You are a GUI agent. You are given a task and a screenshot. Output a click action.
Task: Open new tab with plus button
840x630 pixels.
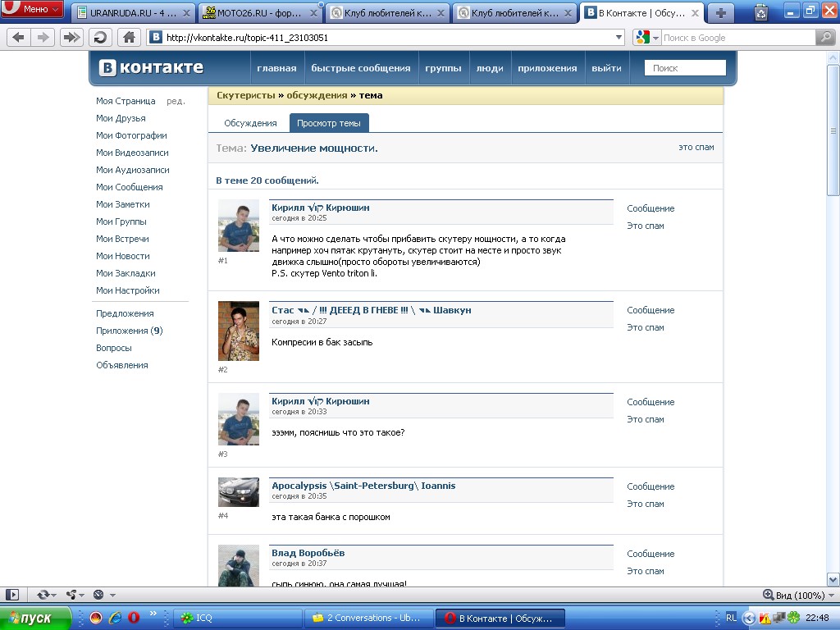click(721, 12)
